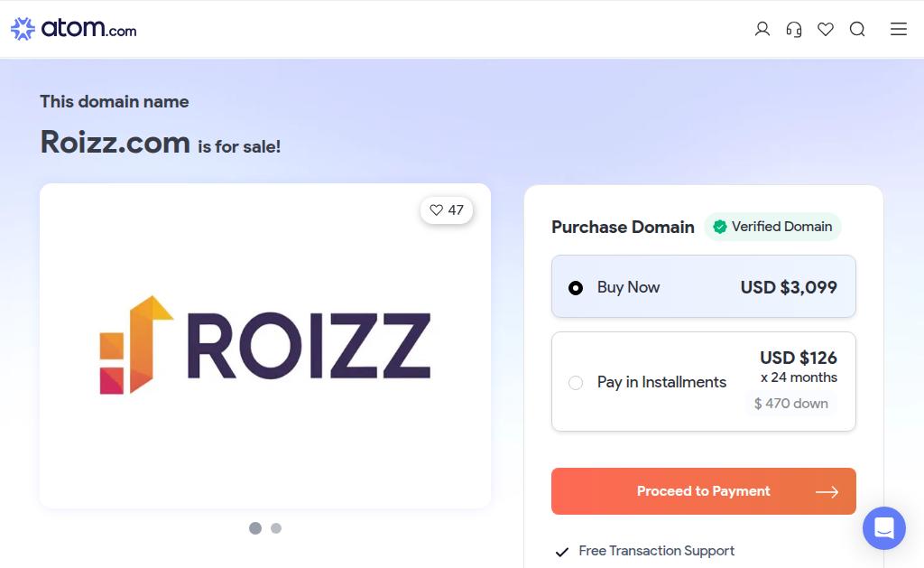
Task: Like the domain with the 47 heart button
Action: (x=447, y=210)
